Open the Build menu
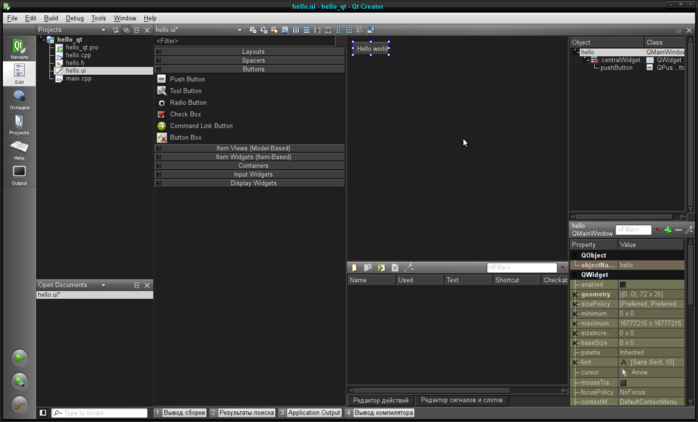This screenshot has width=698, height=422. 51,18
